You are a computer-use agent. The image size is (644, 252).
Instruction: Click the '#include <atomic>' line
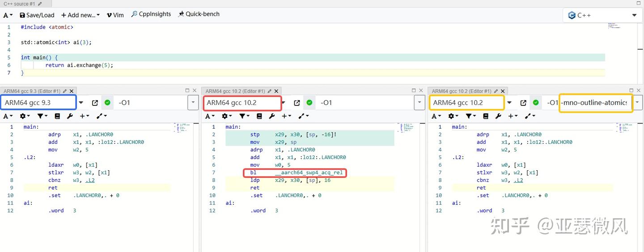47,27
